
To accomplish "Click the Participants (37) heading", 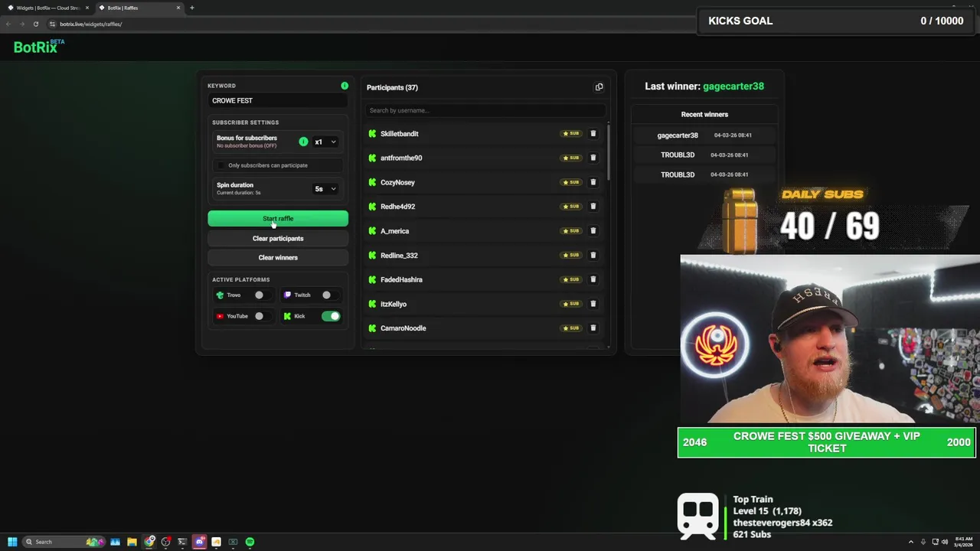I will pos(392,87).
